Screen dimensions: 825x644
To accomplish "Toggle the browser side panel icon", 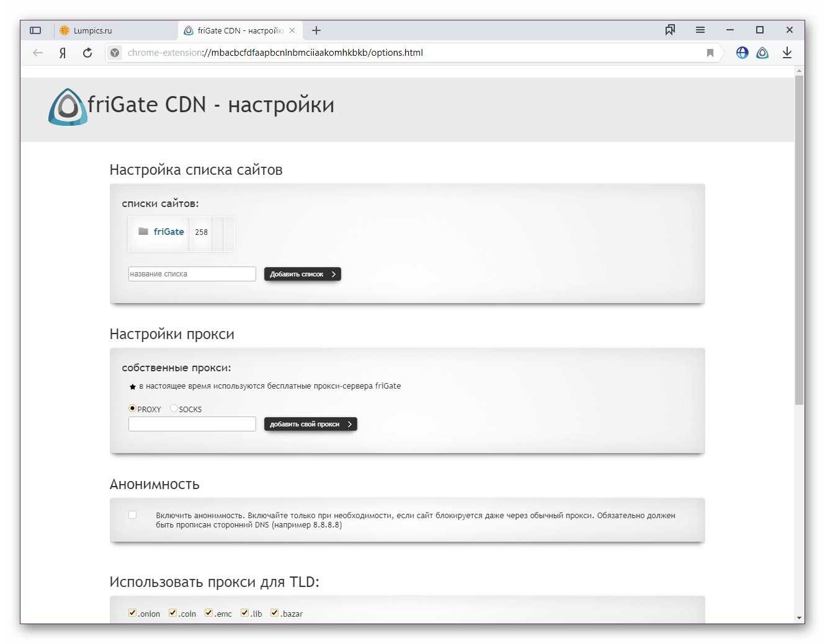I will coord(35,30).
